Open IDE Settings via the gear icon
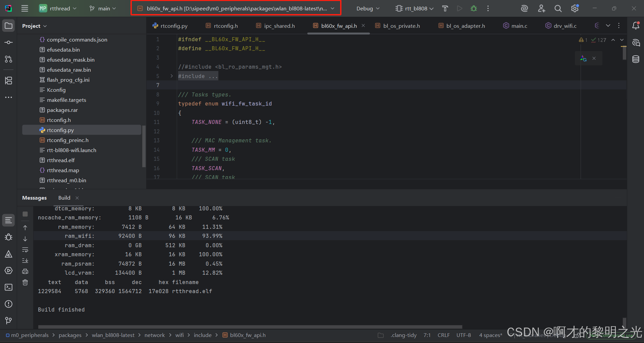The width and height of the screenshot is (644, 343). [575, 8]
